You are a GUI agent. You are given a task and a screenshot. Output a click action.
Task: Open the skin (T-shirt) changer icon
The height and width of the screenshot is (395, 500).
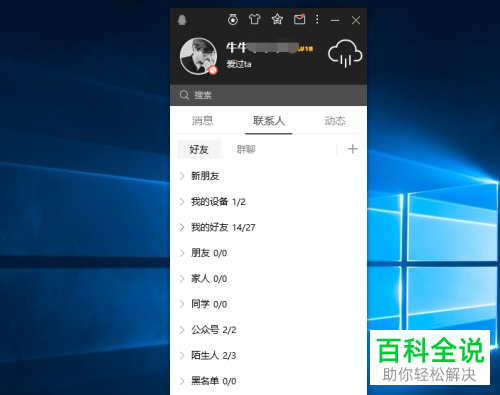[x=255, y=19]
